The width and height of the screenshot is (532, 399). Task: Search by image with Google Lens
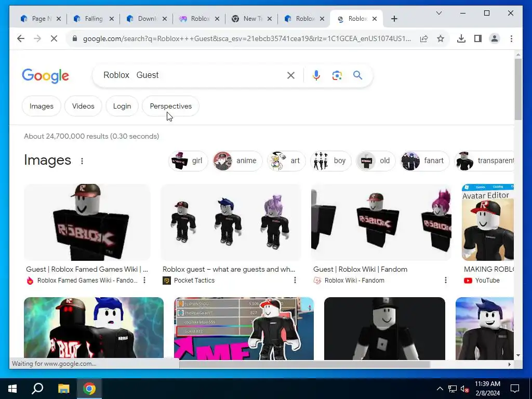(337, 75)
